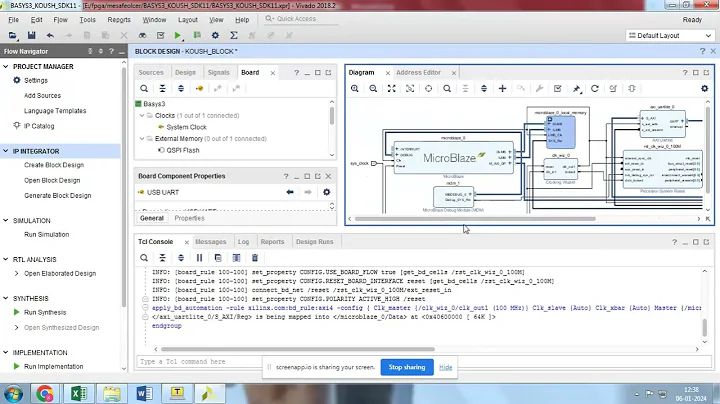Open the USB UART properties gear
Viewport: 720px width, 404px height.
coord(326,192)
